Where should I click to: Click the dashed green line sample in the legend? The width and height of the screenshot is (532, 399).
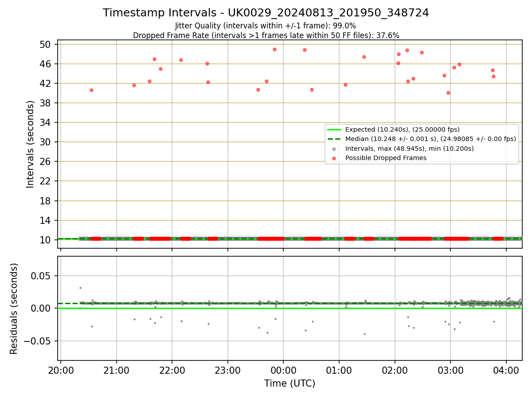[x=334, y=139]
